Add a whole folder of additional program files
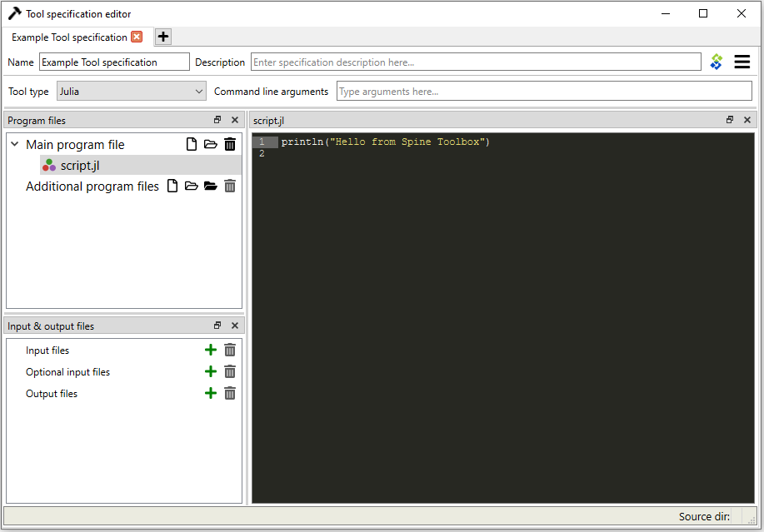This screenshot has width=764, height=532. [211, 186]
